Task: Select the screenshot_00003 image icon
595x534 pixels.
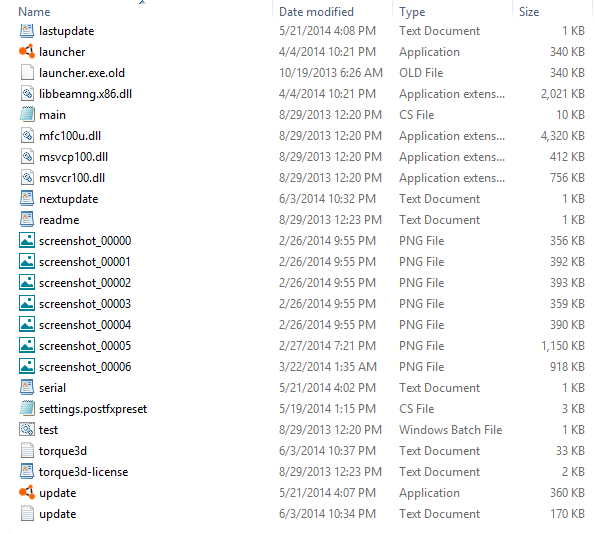Action: click(x=27, y=304)
